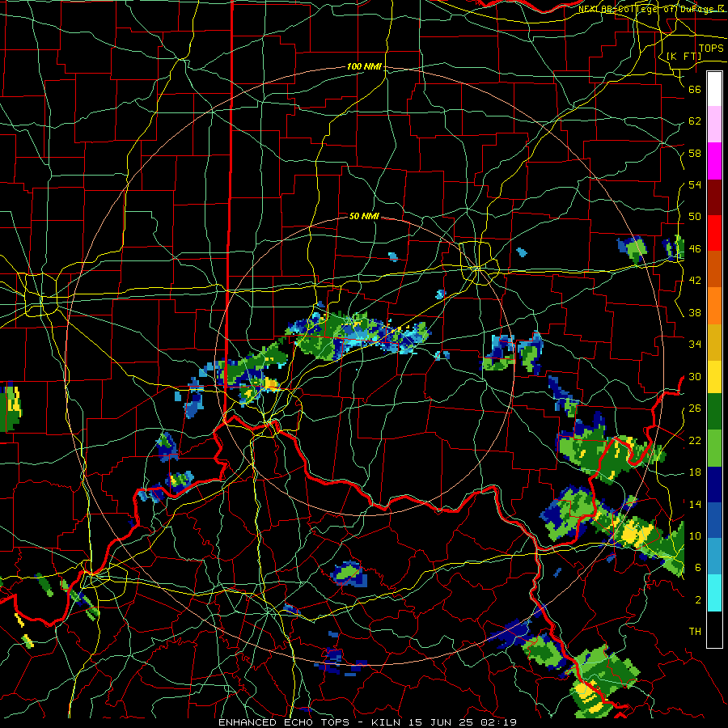The width and height of the screenshot is (728, 728).
Task: Click the NEXLAB College of DuPage credit
Action: 651,9
